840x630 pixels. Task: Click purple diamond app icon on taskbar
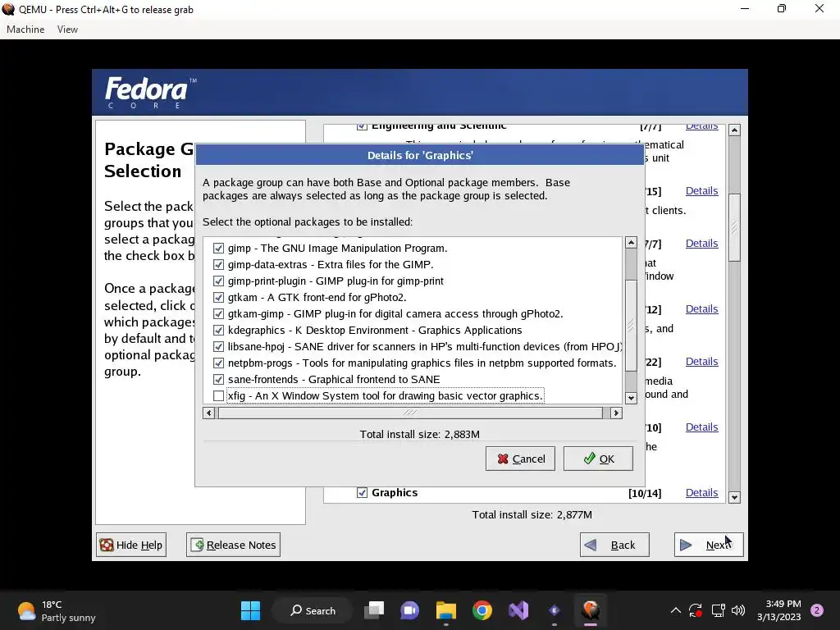(555, 610)
